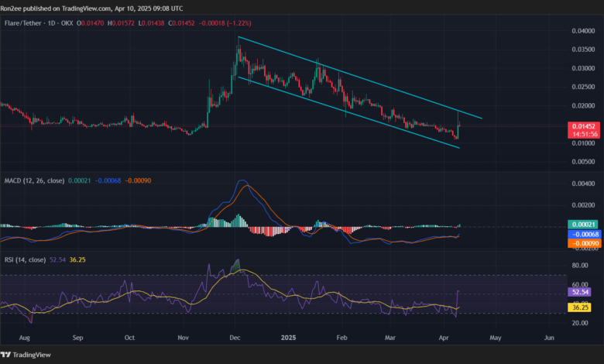
Task: Click the Aug marker on time axis
Action: (26, 338)
